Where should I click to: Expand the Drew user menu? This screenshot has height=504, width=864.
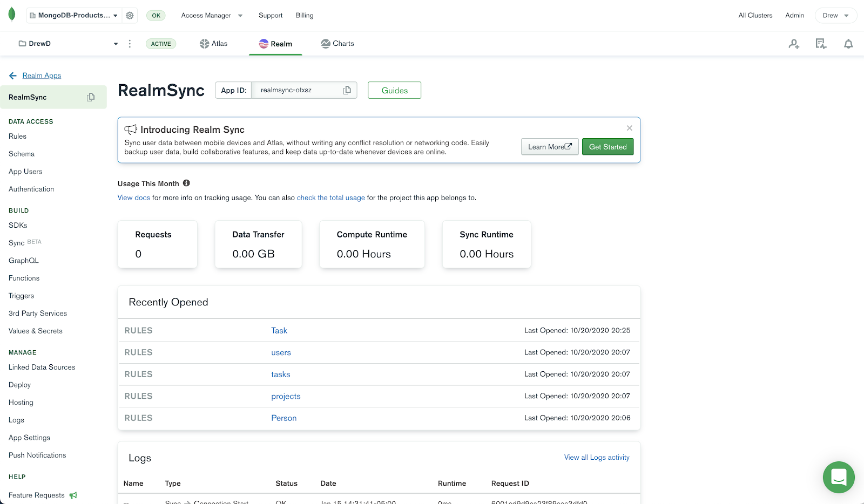click(x=835, y=16)
